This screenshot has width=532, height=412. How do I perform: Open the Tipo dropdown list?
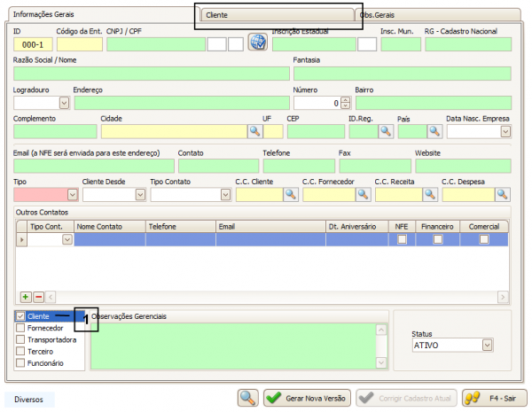(x=72, y=194)
